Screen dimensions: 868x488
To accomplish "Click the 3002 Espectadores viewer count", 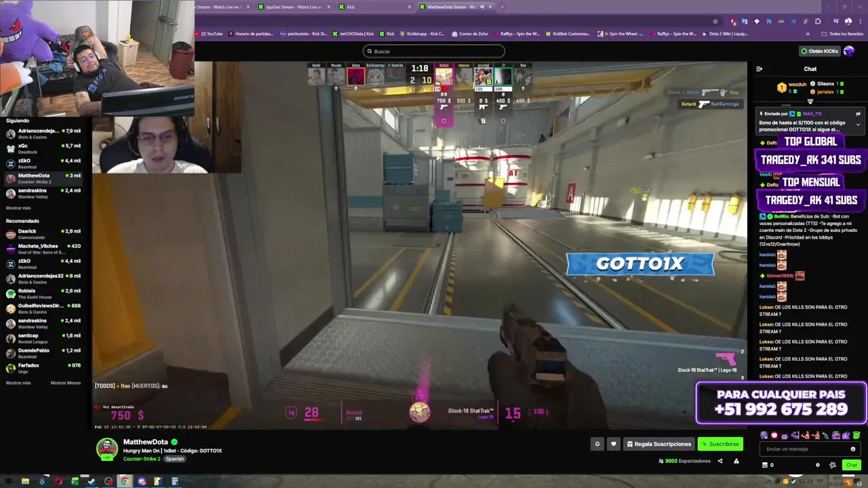I will pos(685,461).
